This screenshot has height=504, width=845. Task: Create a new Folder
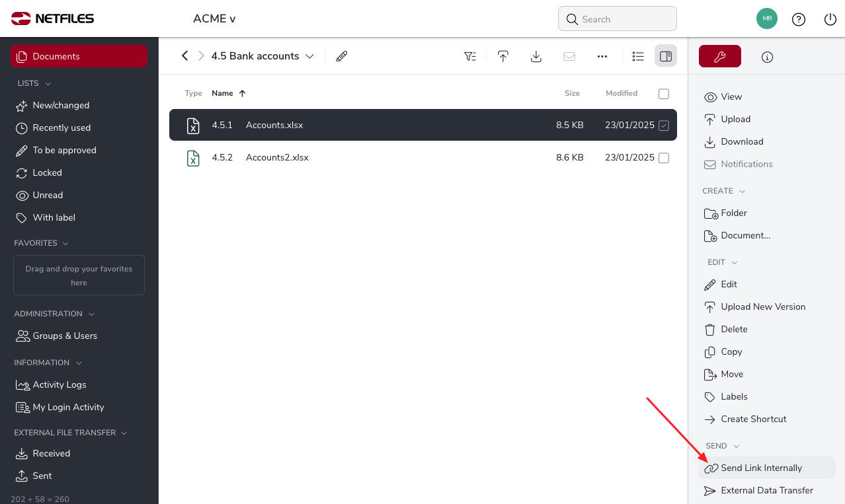tap(725, 213)
